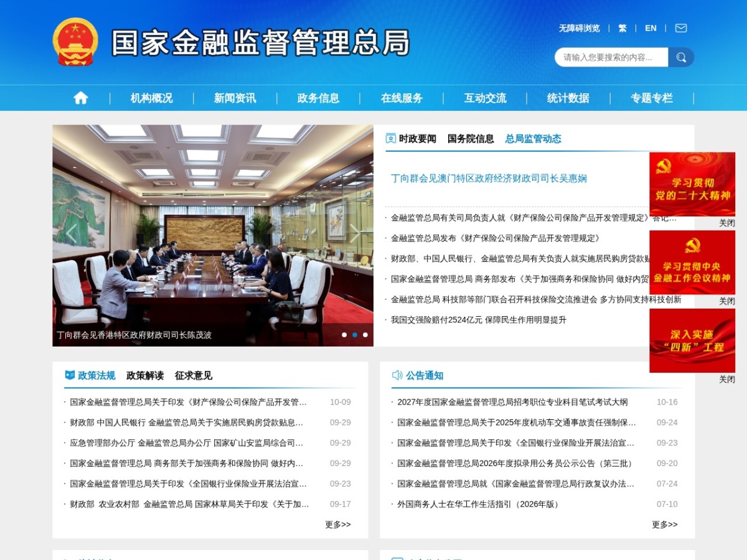Open the 在线服务 menu
The height and width of the screenshot is (560, 747).
(x=402, y=98)
